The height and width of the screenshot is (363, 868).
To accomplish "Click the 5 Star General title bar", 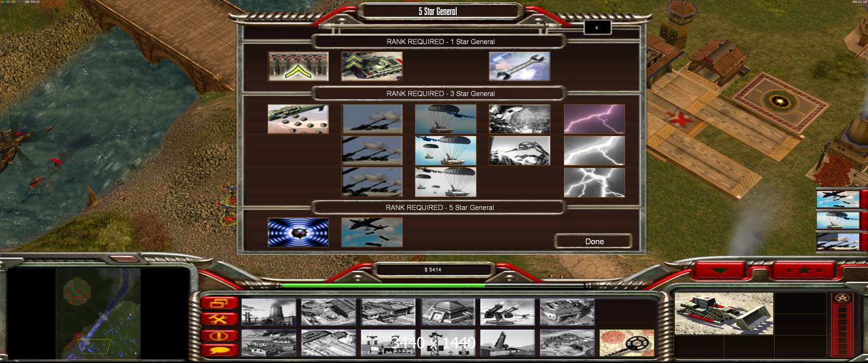I will click(441, 11).
